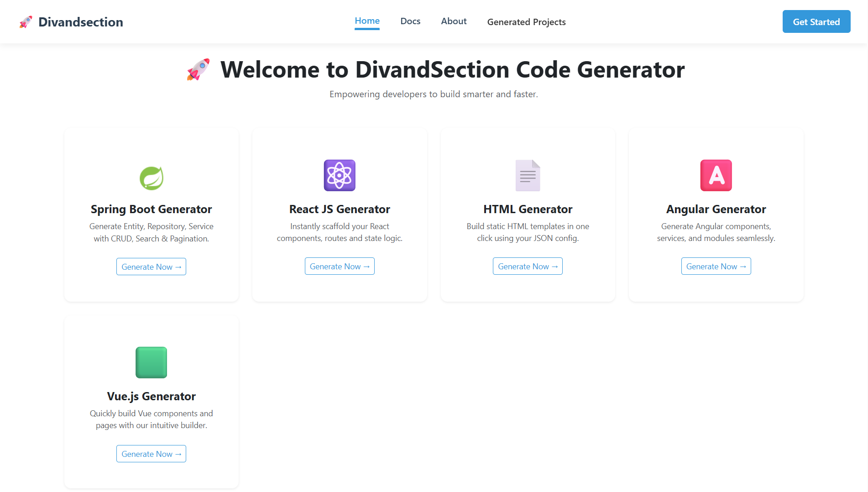Viewport: 868px width, 492px height.
Task: Click the green Vue.js square icon
Action: (x=151, y=362)
